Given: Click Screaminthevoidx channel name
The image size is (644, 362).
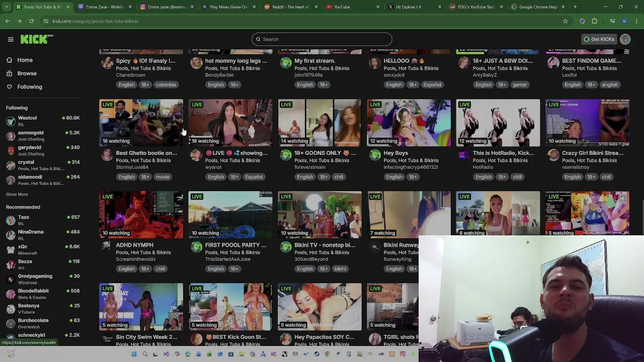Looking at the screenshot, I should (x=136, y=259).
